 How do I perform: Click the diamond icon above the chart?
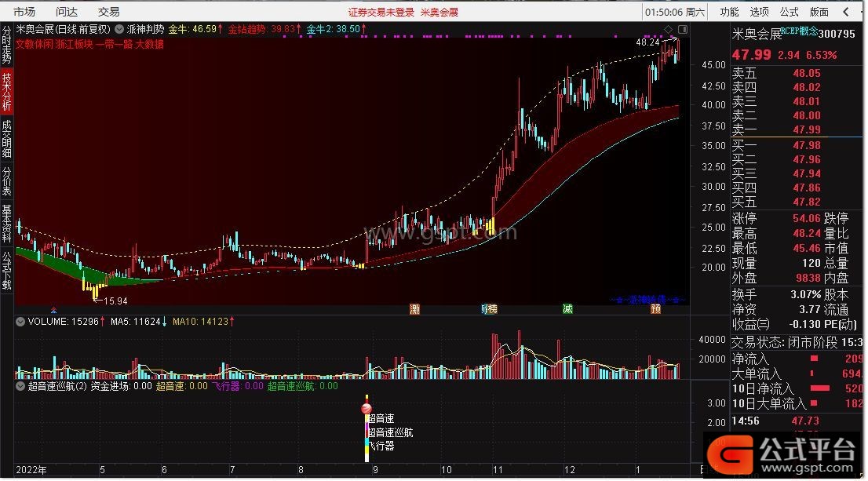point(668,29)
